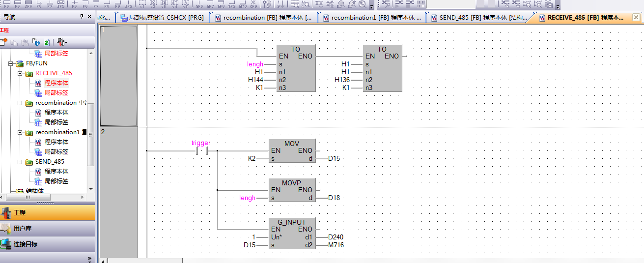Close the navigation panel
The image size is (644, 263).
tap(89, 17)
